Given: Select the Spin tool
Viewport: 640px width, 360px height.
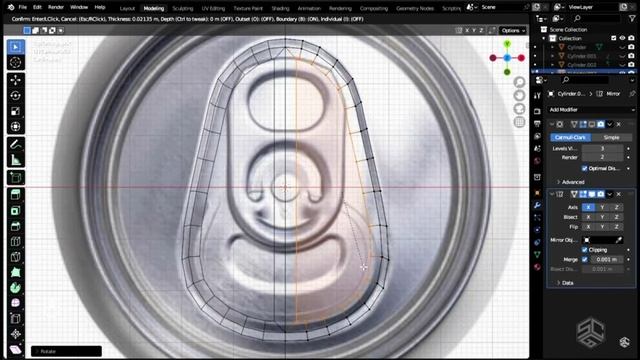Looking at the screenshot, I should point(16,288).
